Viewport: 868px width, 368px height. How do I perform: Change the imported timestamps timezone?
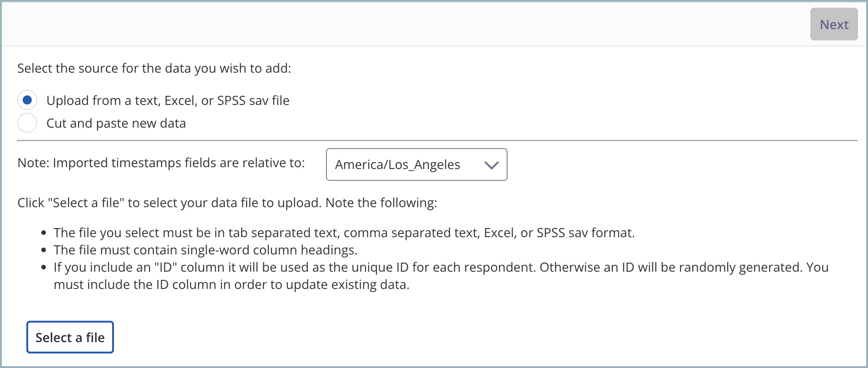[415, 164]
